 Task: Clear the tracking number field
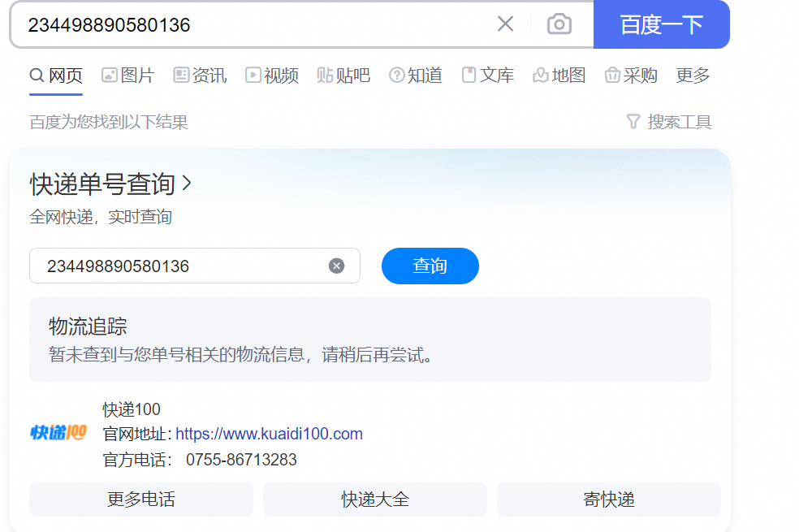336,266
